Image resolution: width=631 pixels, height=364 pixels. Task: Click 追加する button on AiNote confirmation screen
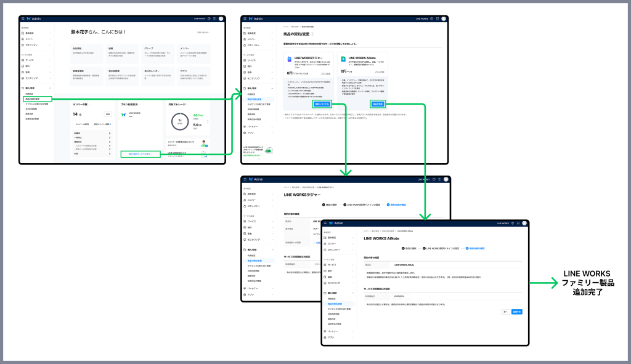(517, 311)
